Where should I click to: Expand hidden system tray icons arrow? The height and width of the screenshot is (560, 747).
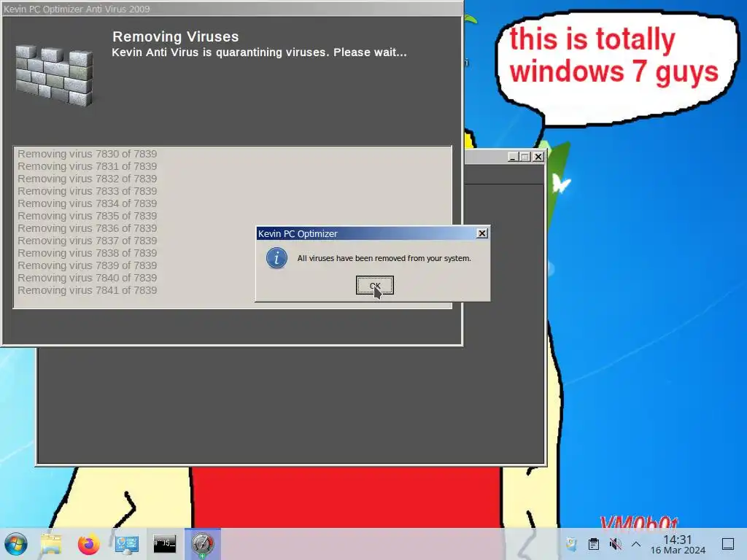636,544
